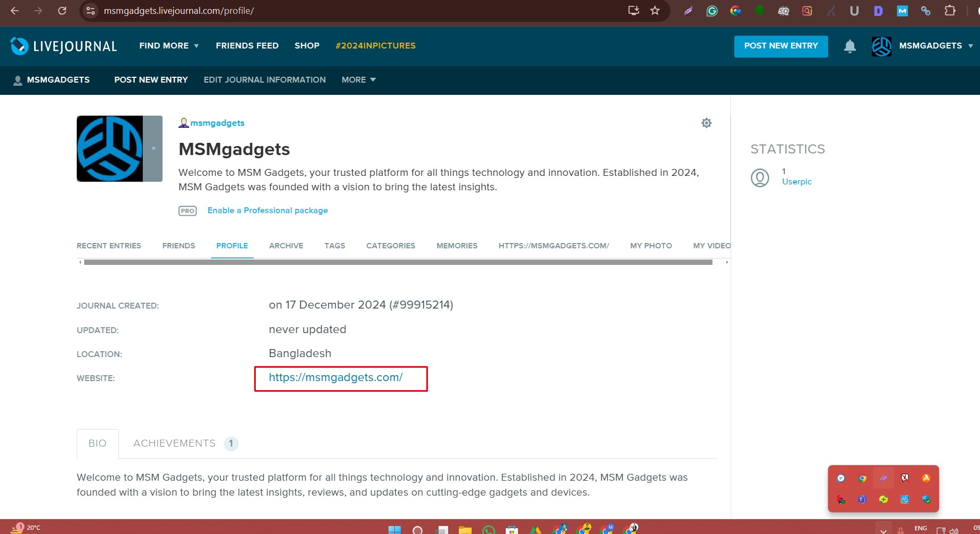
Task: Open Chrome icon in the tray popup
Action: click(x=862, y=478)
